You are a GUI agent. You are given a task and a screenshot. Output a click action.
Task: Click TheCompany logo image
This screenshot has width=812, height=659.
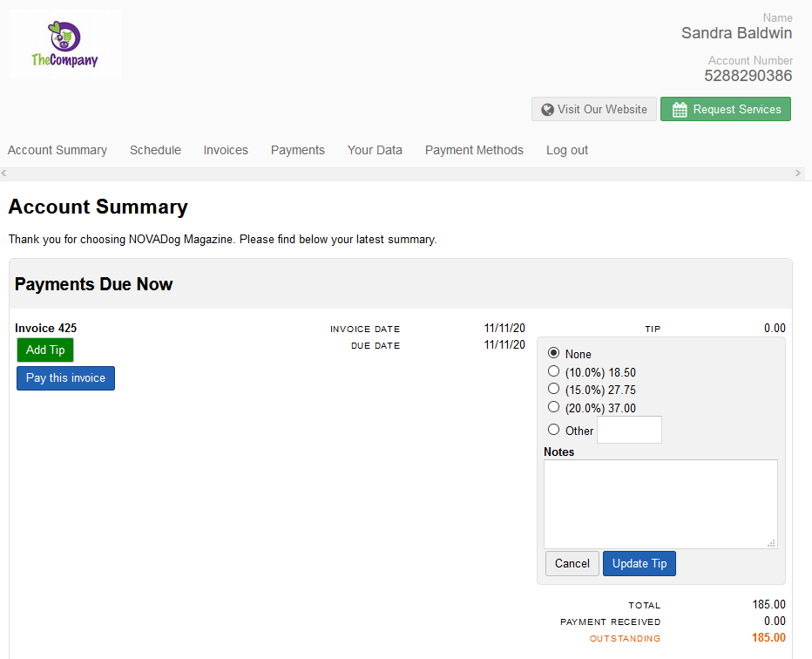pyautogui.click(x=64, y=44)
